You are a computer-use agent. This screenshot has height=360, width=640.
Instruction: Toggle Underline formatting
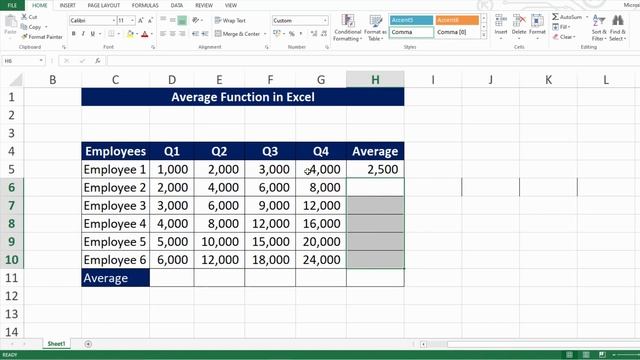click(93, 34)
